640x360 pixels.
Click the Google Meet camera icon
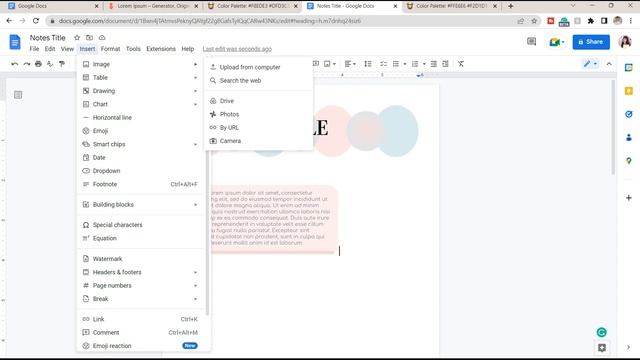coord(554,42)
